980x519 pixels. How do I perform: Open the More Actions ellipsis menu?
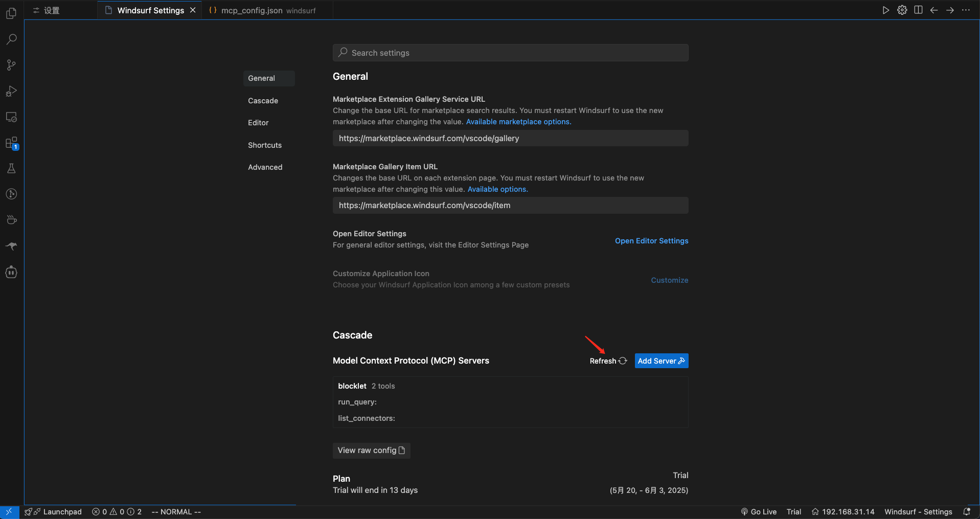(966, 10)
